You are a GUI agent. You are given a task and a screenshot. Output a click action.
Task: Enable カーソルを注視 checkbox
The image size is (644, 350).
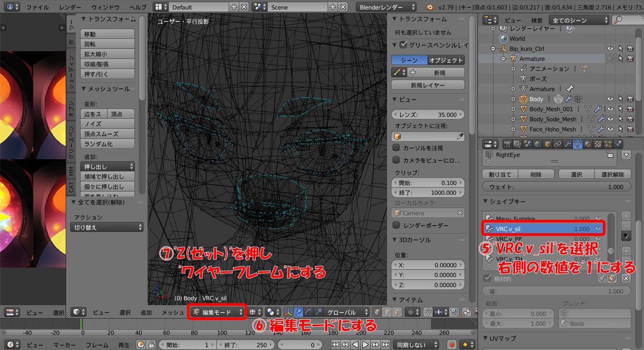click(396, 148)
